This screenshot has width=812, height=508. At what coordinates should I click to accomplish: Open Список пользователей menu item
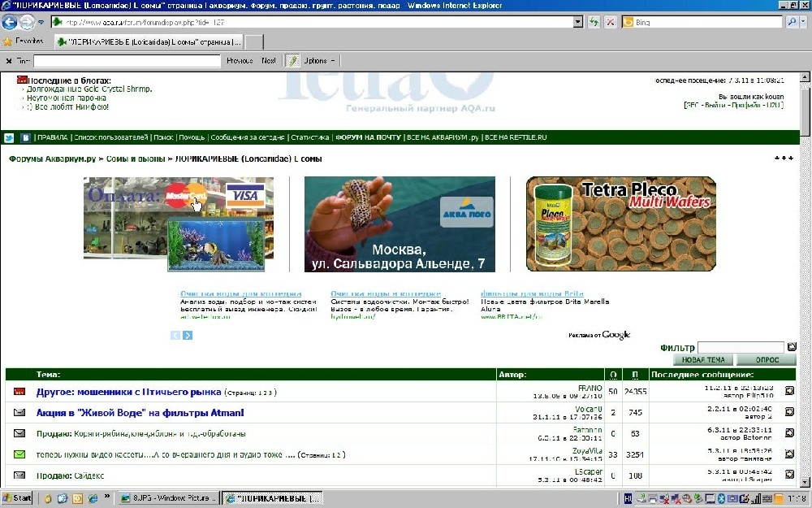point(110,137)
